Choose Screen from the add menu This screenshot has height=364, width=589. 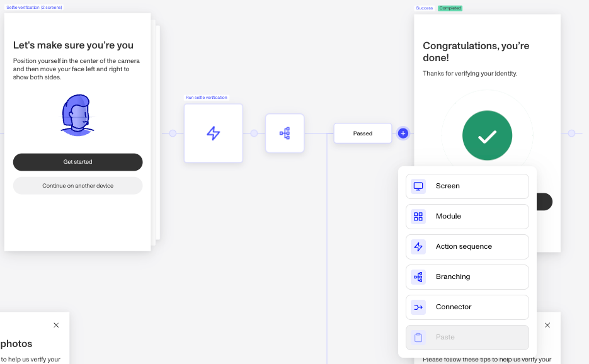coord(467,186)
